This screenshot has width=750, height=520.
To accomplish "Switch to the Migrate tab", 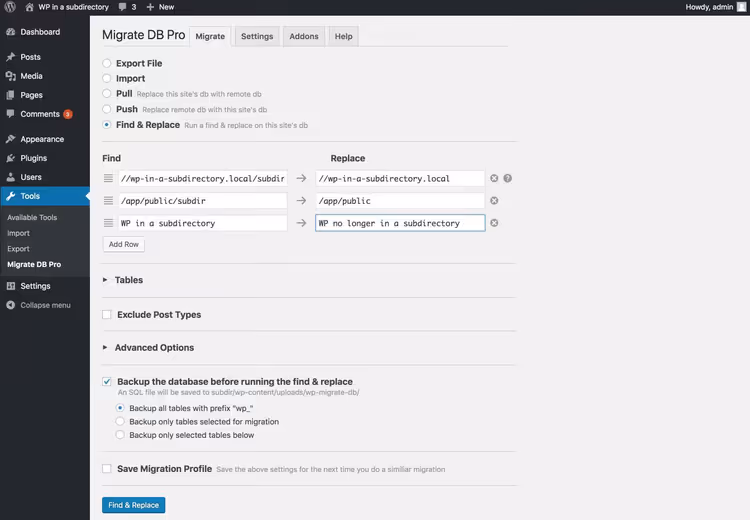I will click(x=210, y=36).
